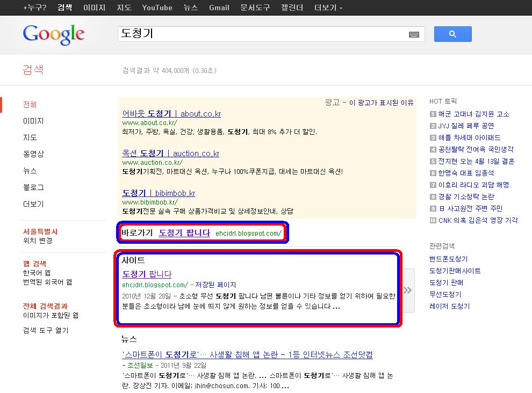Click the 검색결과 약 404,000개 result count
Image resolution: width=532 pixels, height=393 pixels.
tap(169, 70)
